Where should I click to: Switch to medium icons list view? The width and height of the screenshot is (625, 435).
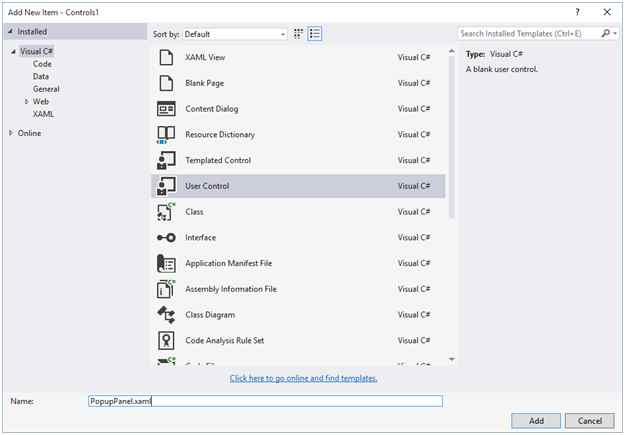pyautogui.click(x=314, y=34)
